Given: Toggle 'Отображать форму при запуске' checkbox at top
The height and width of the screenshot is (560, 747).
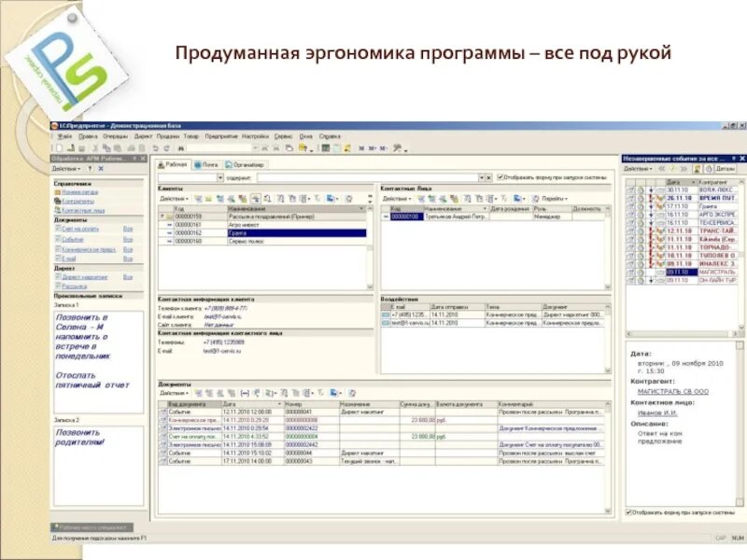Looking at the screenshot, I should (500, 177).
